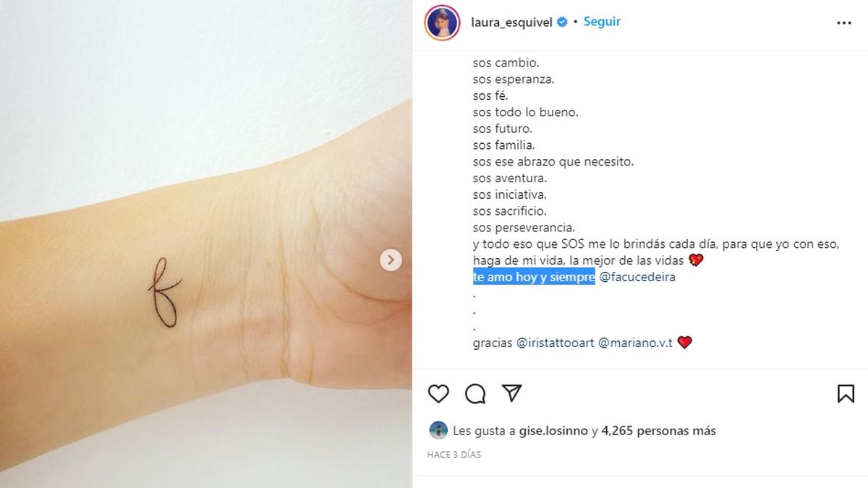Image resolution: width=868 pixels, height=488 pixels.
Task: Open the @iristattooart mention
Action: pyautogui.click(x=556, y=343)
